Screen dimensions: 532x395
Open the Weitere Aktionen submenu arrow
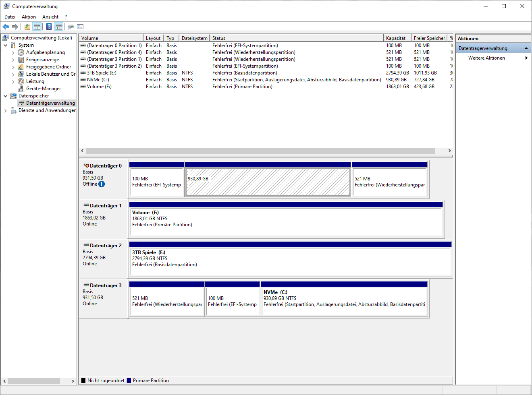[526, 58]
